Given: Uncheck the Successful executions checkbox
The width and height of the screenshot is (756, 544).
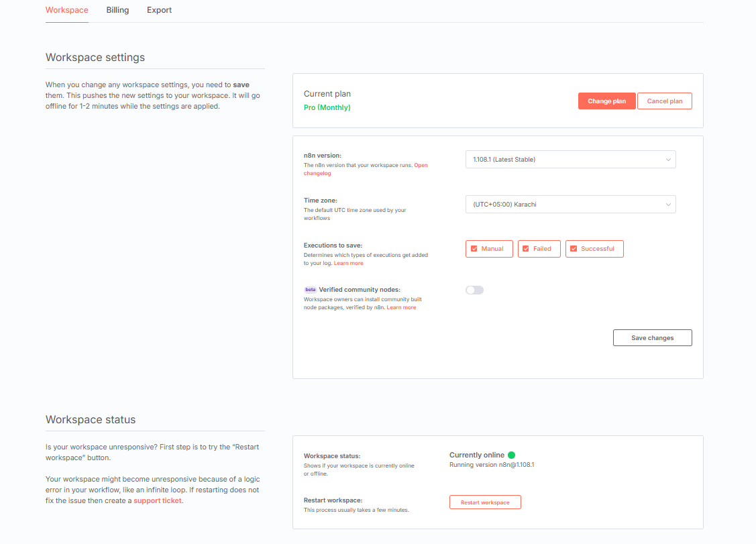Looking at the screenshot, I should click(574, 249).
